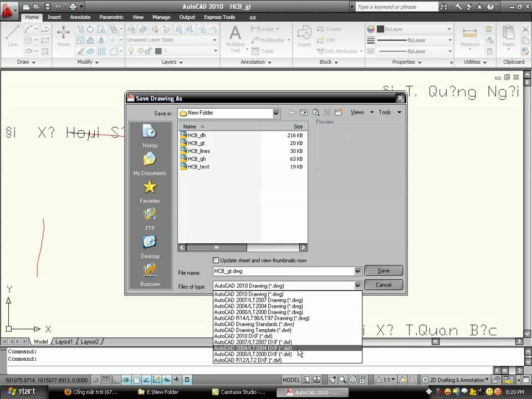Select the Move tool in Modify panel
The width and height of the screenshot is (532, 399).
(x=63, y=37)
